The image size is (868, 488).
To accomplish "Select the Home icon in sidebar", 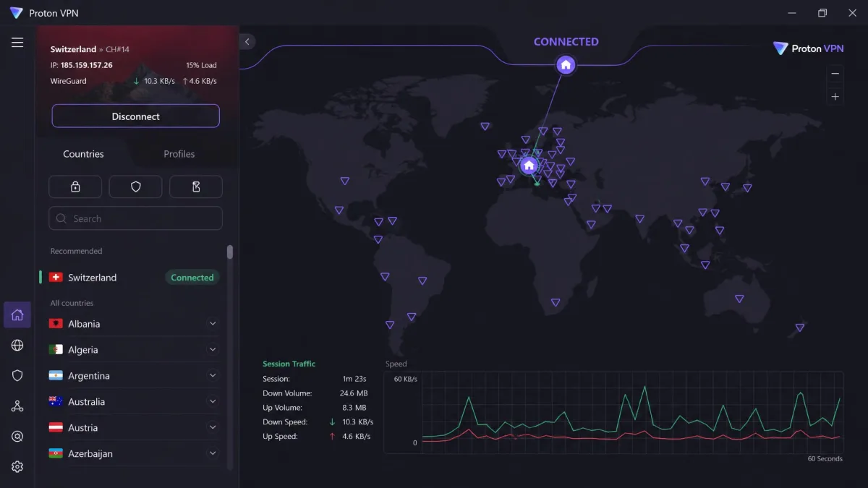I will coord(17,315).
